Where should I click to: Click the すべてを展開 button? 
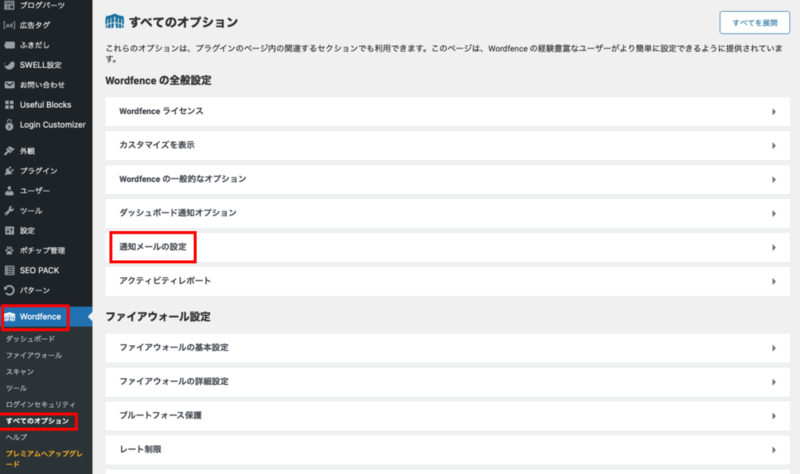point(755,23)
